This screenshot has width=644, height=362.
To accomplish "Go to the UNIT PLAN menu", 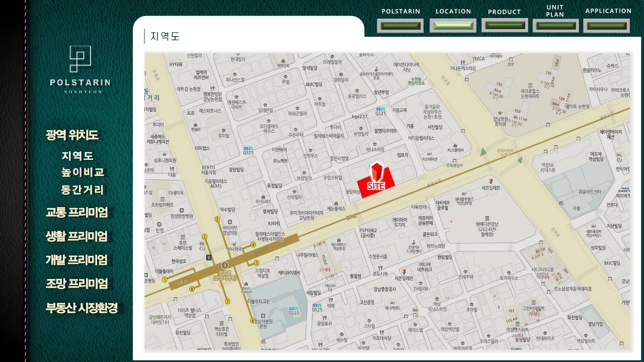I will 555,25.
